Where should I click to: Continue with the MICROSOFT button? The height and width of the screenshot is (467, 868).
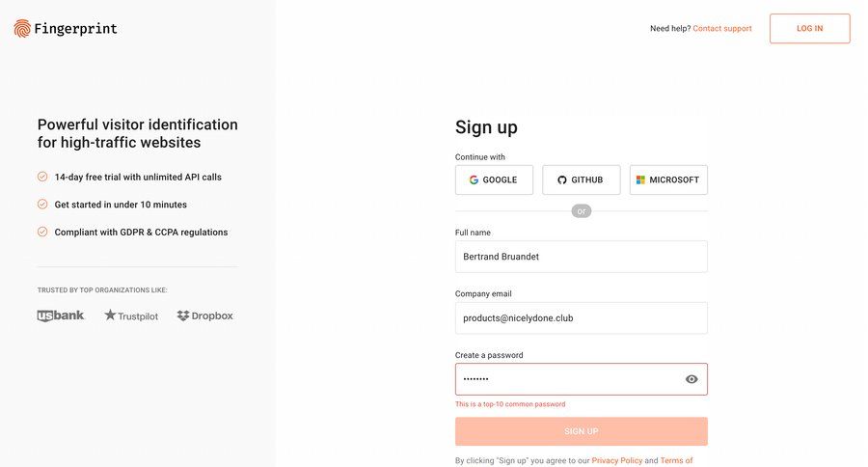(x=668, y=180)
